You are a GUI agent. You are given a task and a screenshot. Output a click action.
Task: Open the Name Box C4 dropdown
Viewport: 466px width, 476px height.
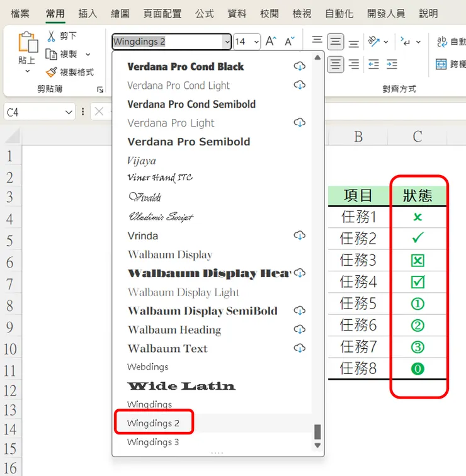tap(69, 112)
